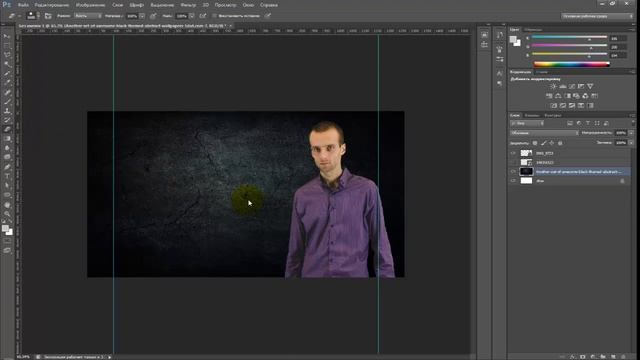Switch to the Контуры tab
This screenshot has height=360, width=640.
tap(553, 116)
